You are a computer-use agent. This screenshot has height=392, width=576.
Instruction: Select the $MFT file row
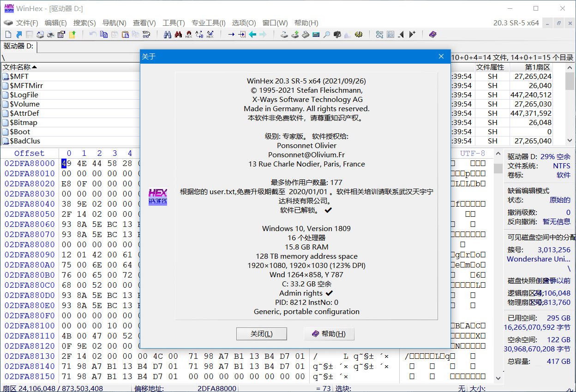click(x=70, y=77)
